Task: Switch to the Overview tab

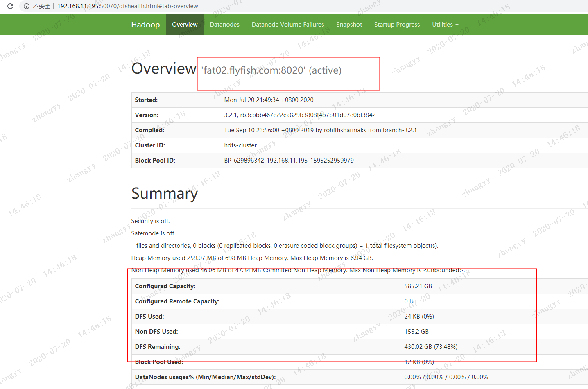Action: [185, 25]
